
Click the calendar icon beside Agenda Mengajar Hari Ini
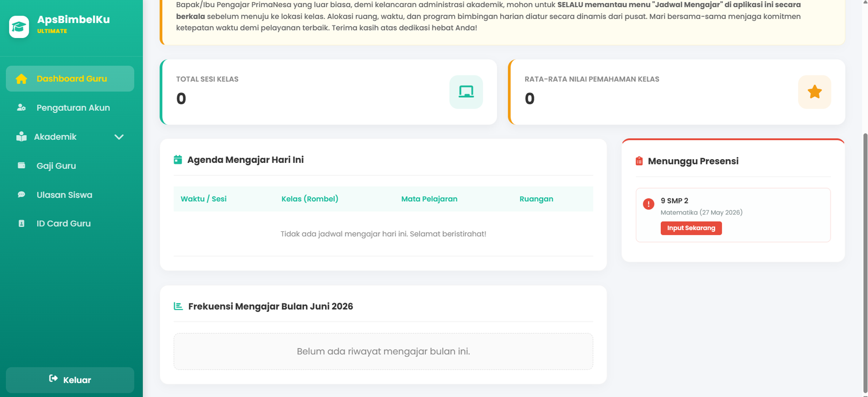tap(177, 160)
